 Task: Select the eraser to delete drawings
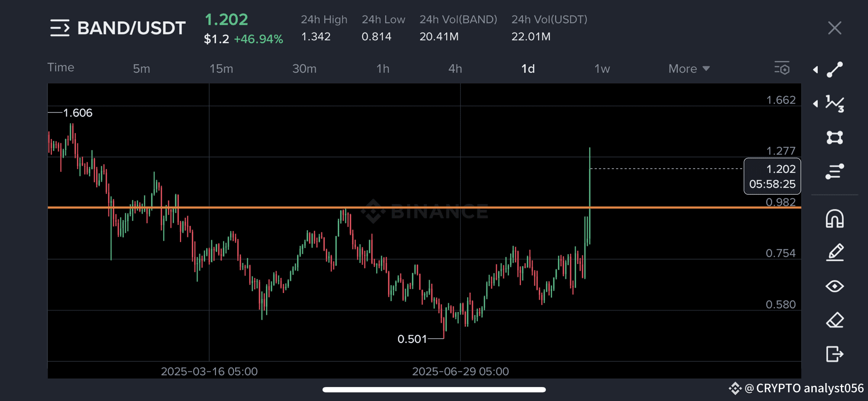835,320
